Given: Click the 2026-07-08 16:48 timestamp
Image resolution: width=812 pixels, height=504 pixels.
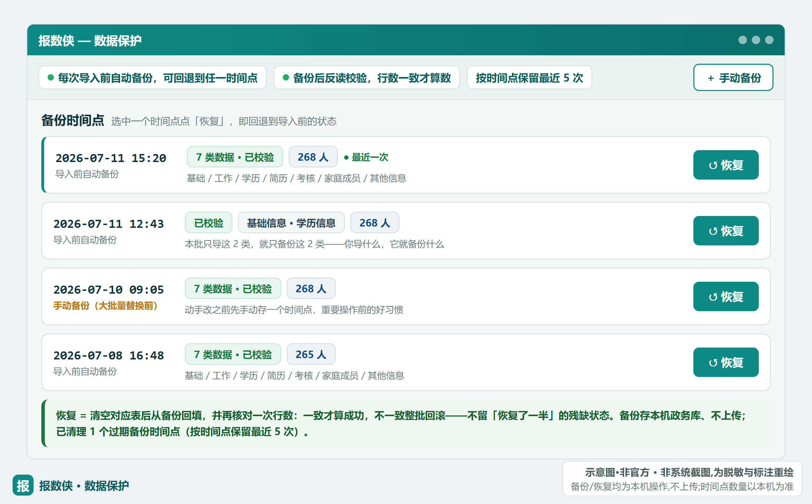Looking at the screenshot, I should tap(109, 355).
